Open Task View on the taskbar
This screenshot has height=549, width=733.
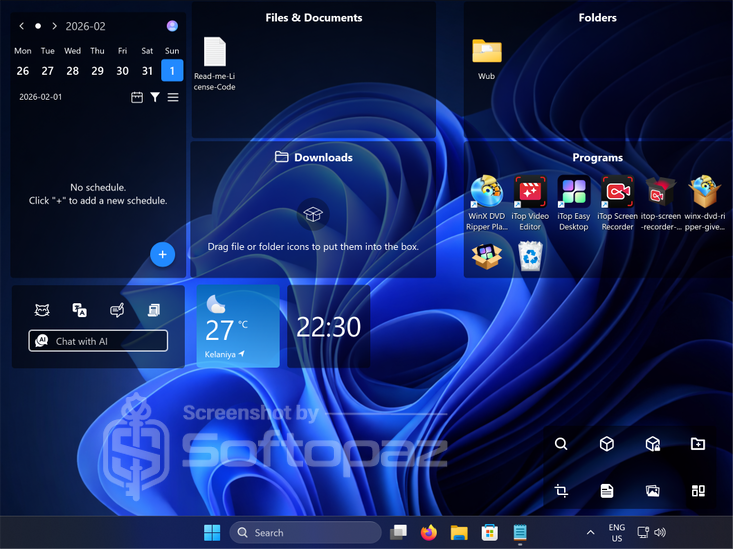click(398, 532)
